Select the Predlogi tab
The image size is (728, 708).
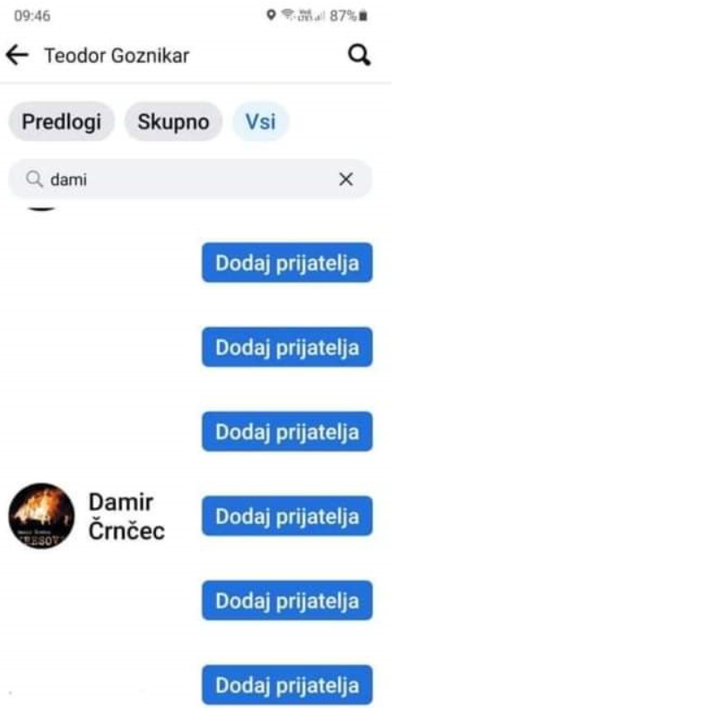point(61,122)
